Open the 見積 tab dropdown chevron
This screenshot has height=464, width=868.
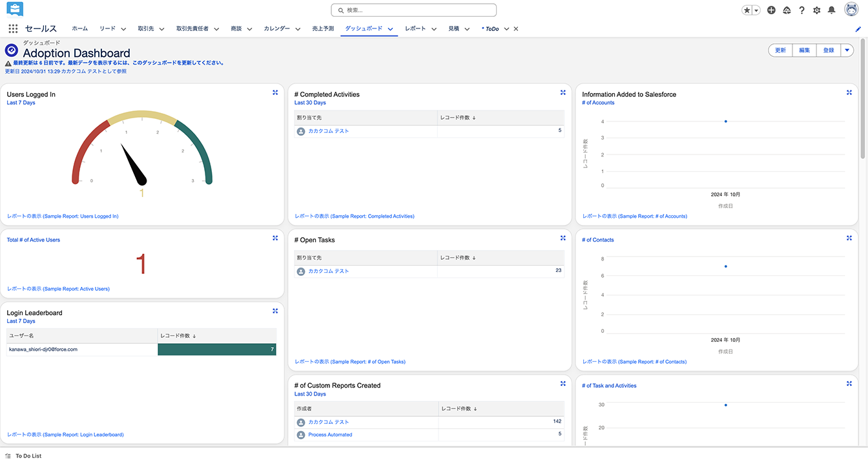[x=467, y=29]
